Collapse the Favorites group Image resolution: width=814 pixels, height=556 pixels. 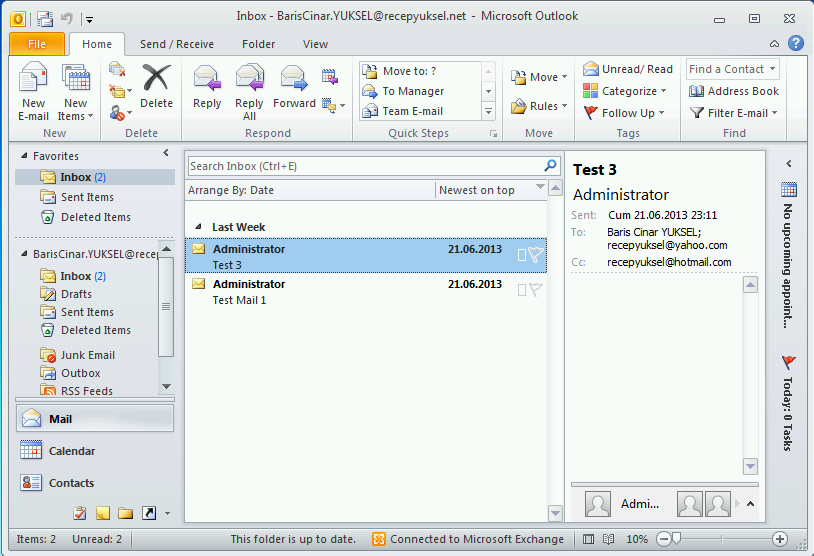(24, 156)
